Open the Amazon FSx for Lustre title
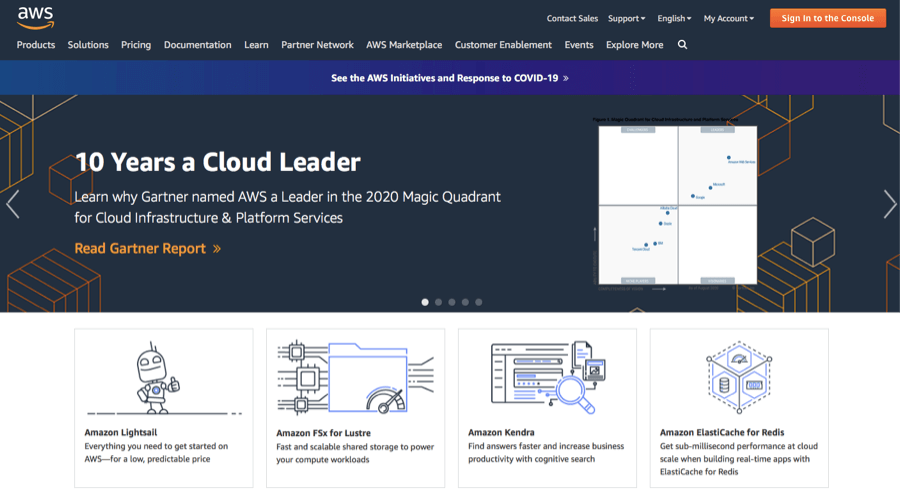Viewport: 900px width, 498px height. (x=323, y=433)
